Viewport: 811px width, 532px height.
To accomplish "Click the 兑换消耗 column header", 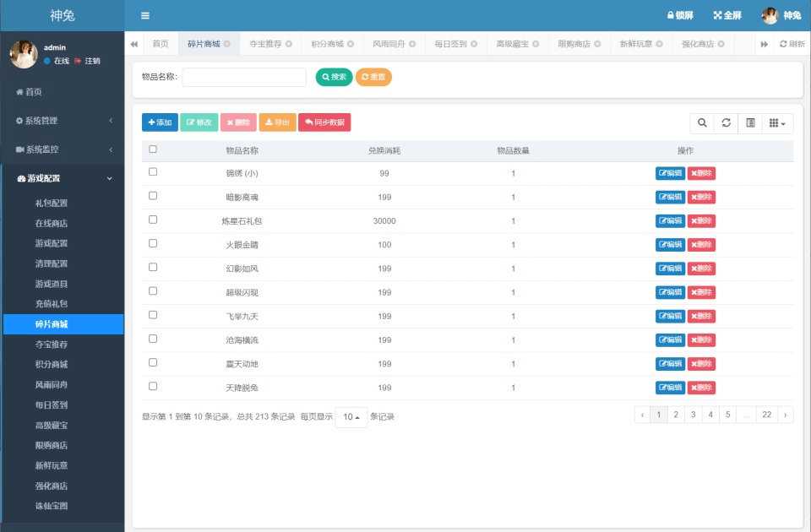I will point(384,150).
